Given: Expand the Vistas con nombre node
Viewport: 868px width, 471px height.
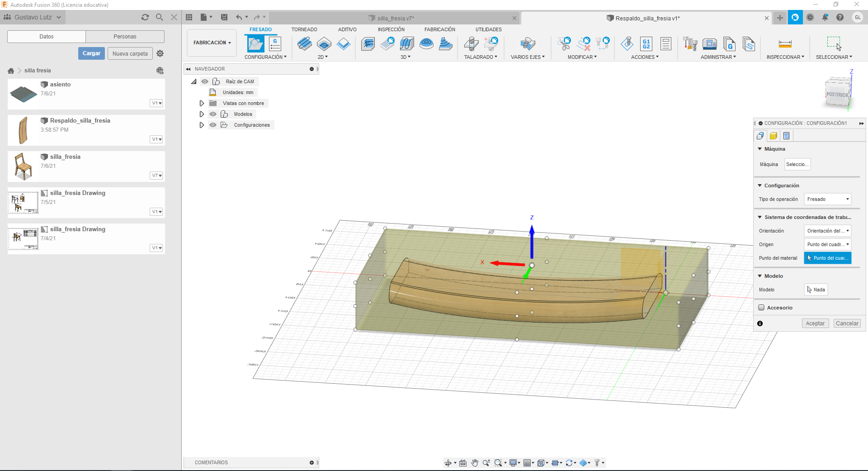Looking at the screenshot, I should click(202, 103).
